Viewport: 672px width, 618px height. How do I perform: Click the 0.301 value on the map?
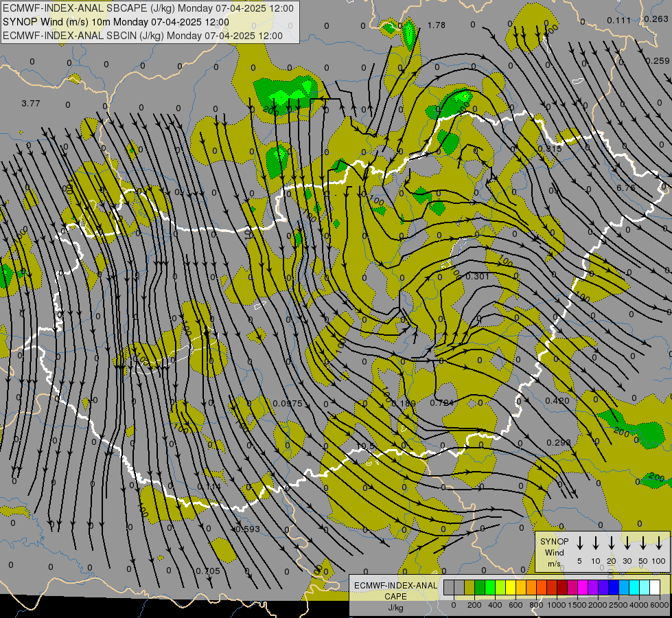tap(478, 276)
